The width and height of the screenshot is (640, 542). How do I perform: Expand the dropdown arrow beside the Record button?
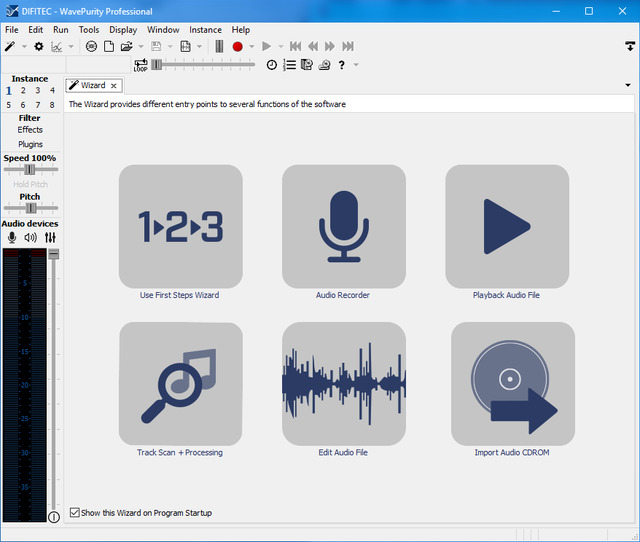pos(252,47)
